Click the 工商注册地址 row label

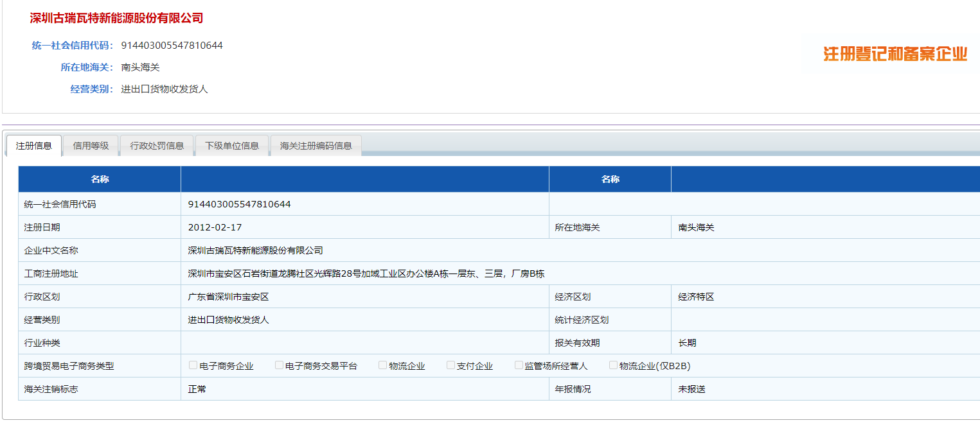(51, 273)
